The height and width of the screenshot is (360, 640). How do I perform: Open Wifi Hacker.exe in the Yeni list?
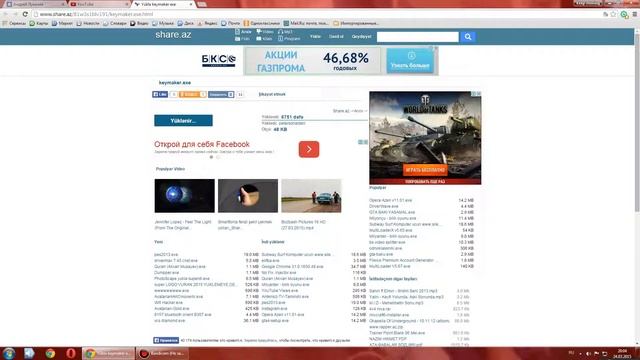point(169,303)
